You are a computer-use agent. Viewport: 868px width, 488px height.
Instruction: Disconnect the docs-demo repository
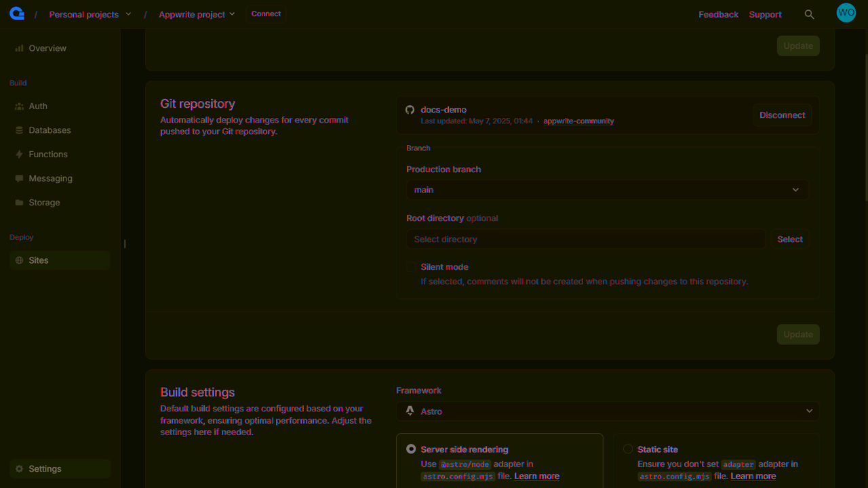point(782,115)
